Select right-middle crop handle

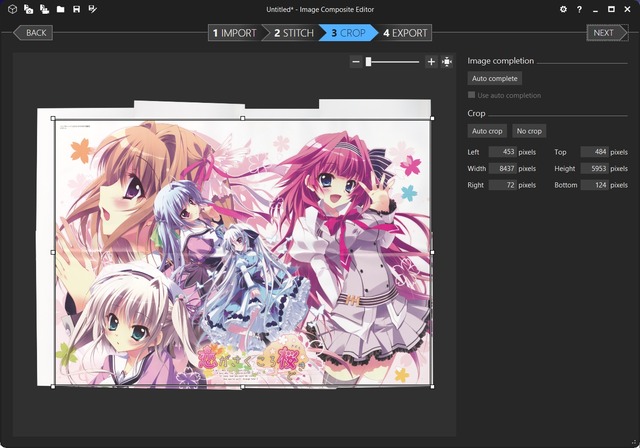point(432,252)
